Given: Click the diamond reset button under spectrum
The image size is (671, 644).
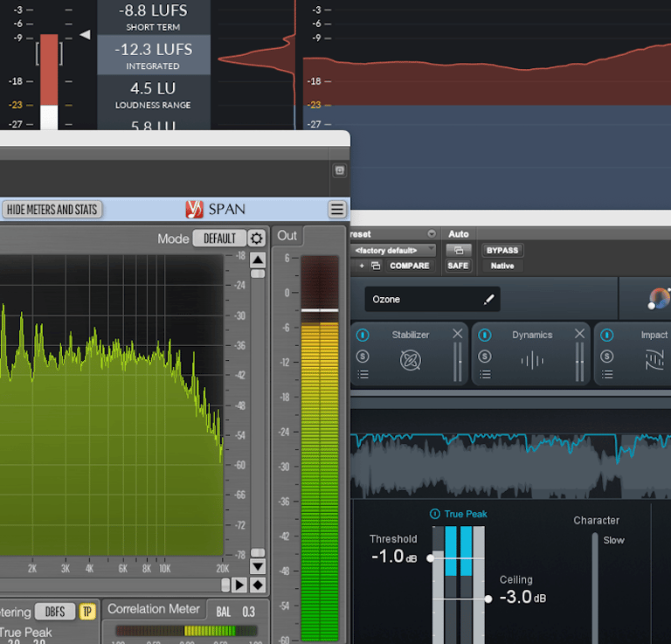Looking at the screenshot, I should click(x=258, y=585).
